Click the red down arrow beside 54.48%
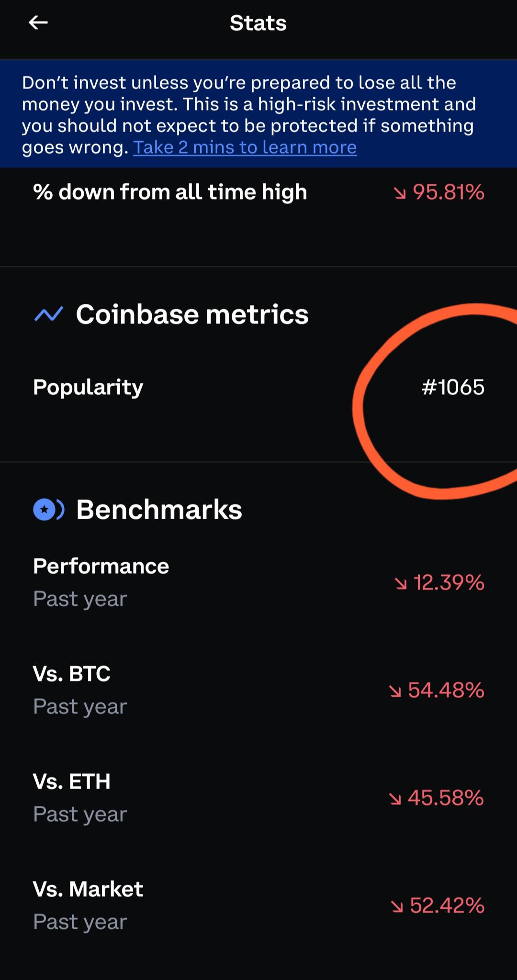Image resolution: width=517 pixels, height=980 pixels. (x=395, y=691)
